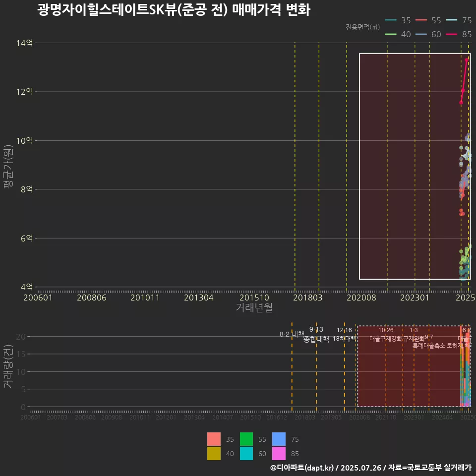Click the salmon 35 swatch in the bottom legend

tap(214, 439)
